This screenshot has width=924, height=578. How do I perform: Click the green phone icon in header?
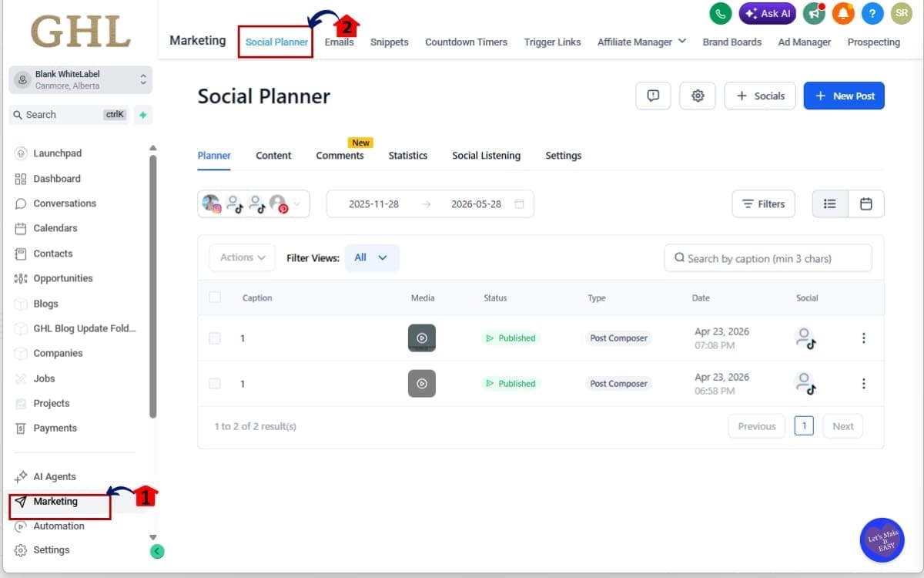point(720,13)
